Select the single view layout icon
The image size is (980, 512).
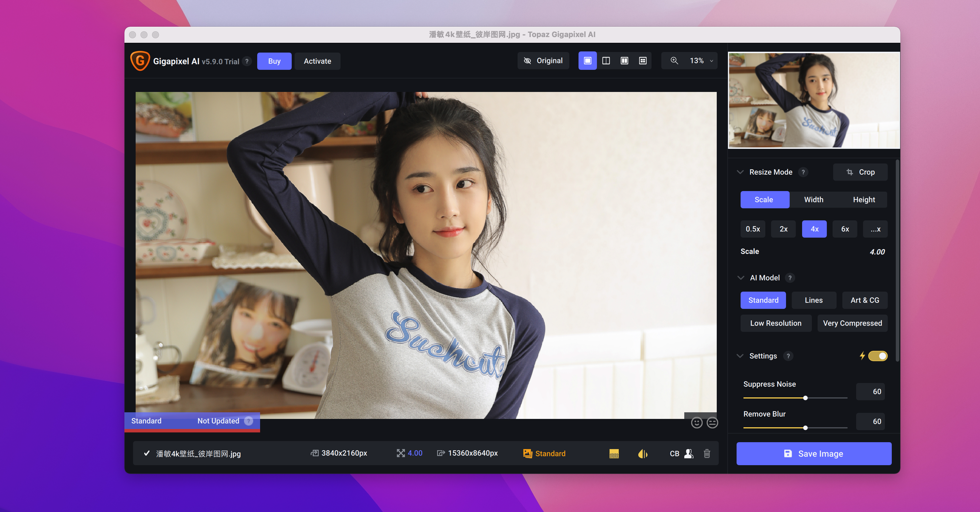click(587, 61)
